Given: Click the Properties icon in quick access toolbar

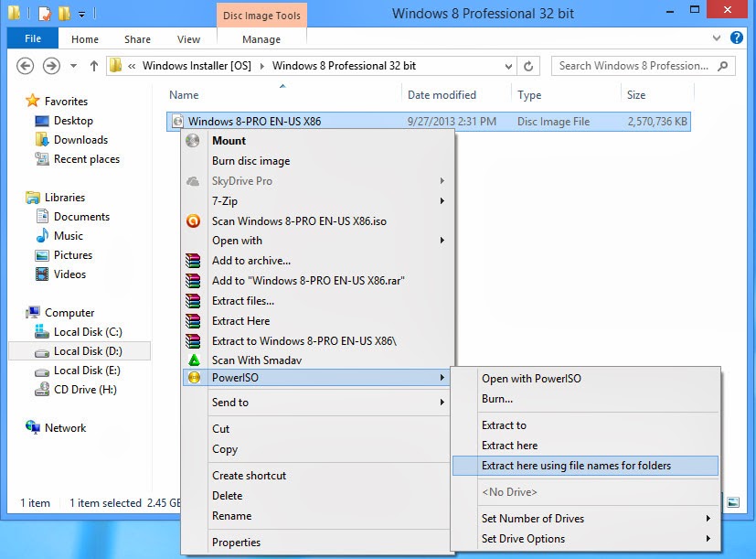Looking at the screenshot, I should 45,14.
